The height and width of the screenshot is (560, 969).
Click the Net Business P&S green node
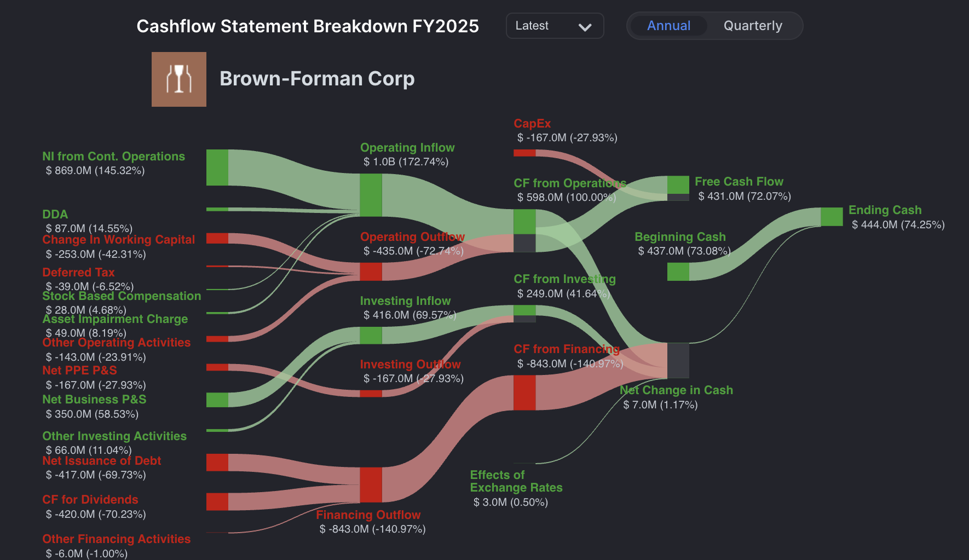point(217,400)
